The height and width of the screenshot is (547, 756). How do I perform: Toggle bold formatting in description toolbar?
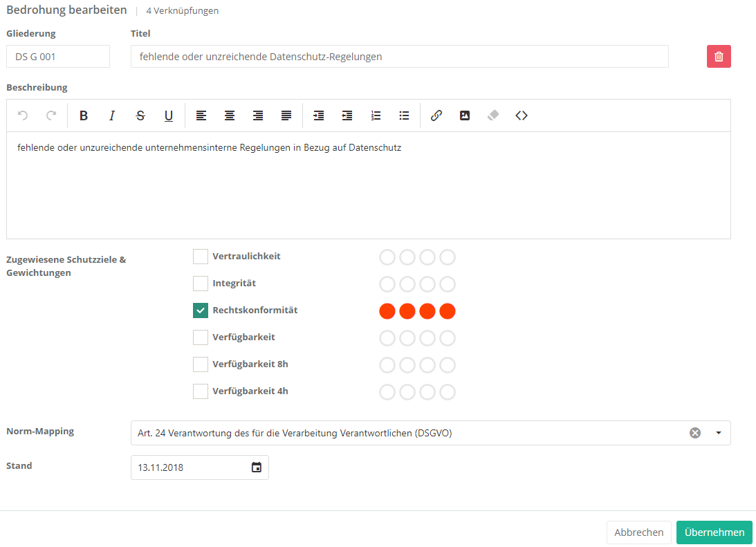84,115
